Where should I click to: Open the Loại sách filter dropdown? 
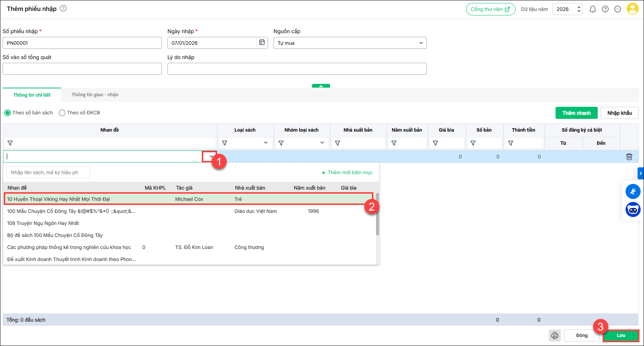(265, 143)
